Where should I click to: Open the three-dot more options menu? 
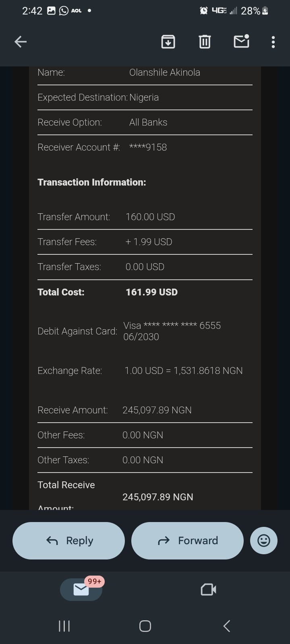273,42
